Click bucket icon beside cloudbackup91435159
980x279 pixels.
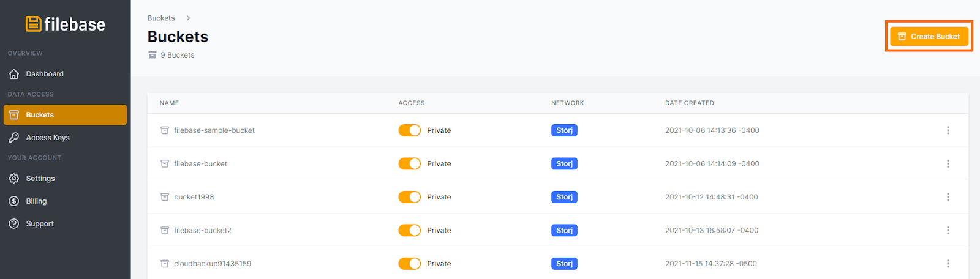click(x=165, y=264)
